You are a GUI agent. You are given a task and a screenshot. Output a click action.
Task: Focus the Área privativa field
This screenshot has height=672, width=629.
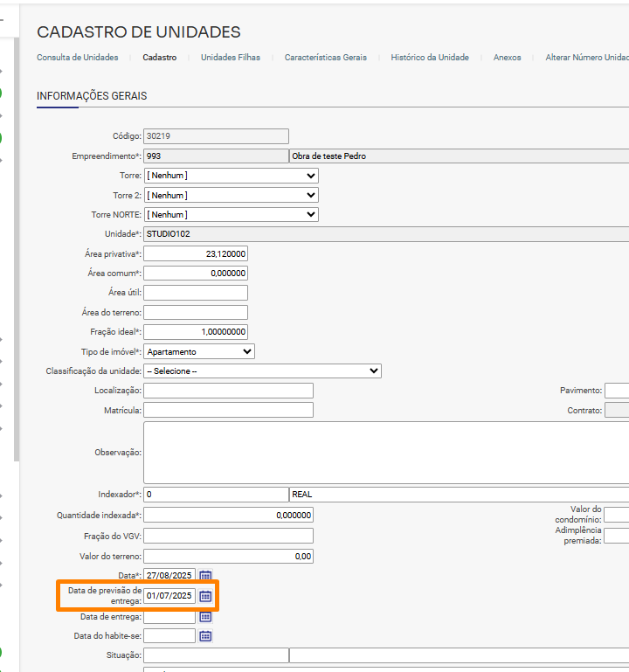pyautogui.click(x=196, y=253)
